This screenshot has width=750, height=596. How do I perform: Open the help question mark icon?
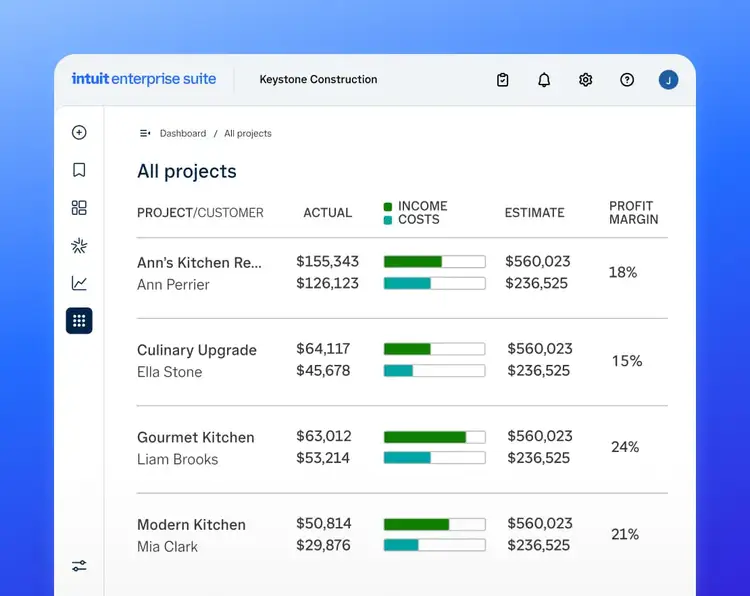point(627,80)
